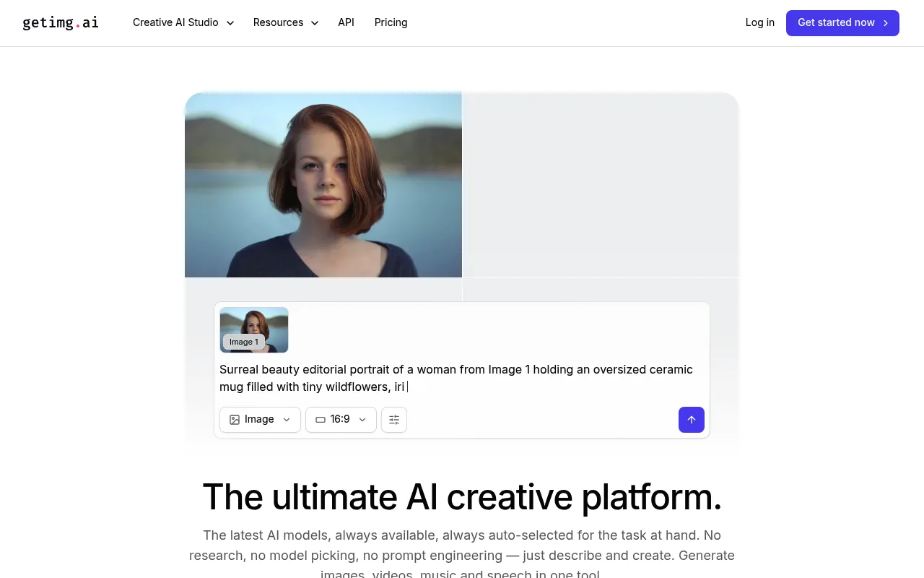Open the generation settings sliders icon
The width and height of the screenshot is (924, 578).
click(x=394, y=420)
